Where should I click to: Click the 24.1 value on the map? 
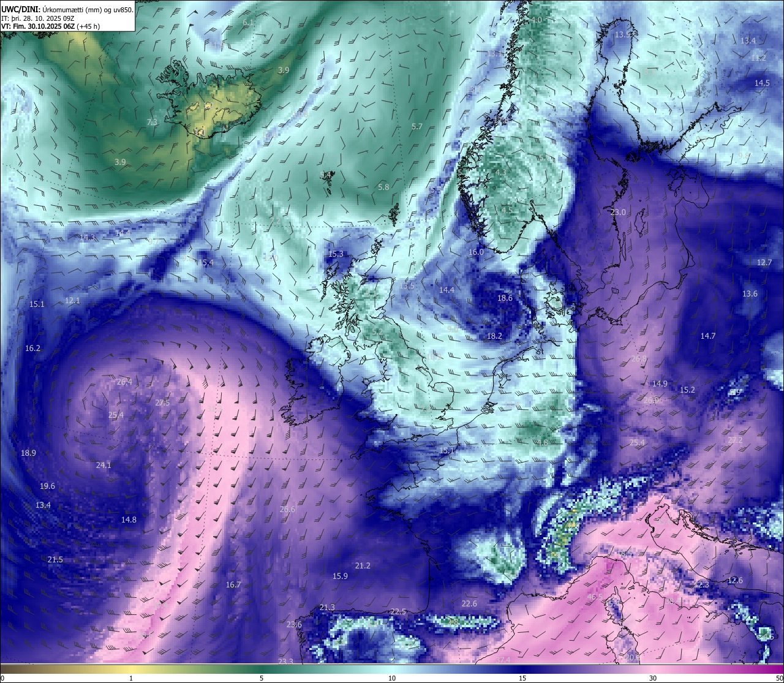[x=104, y=466]
